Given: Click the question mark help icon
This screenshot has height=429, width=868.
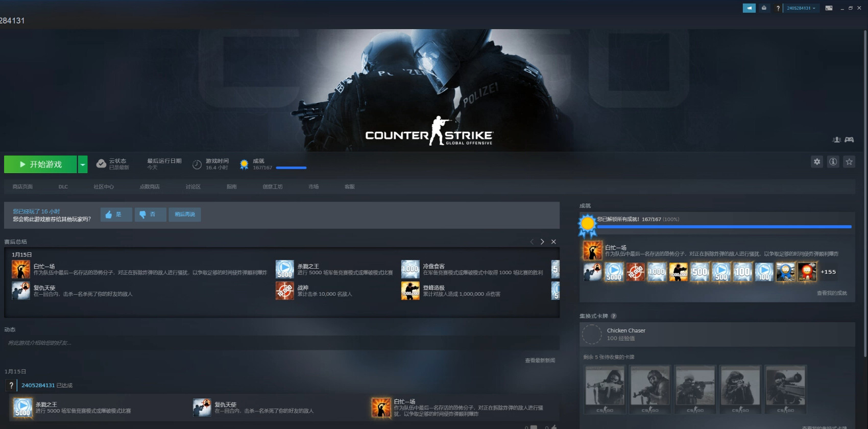Looking at the screenshot, I should tap(778, 8).
